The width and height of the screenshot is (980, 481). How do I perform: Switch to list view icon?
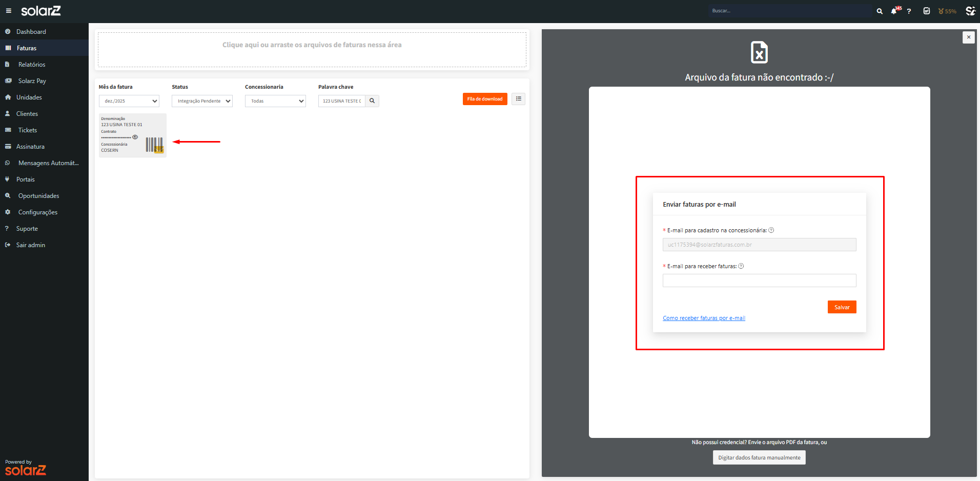pos(518,99)
